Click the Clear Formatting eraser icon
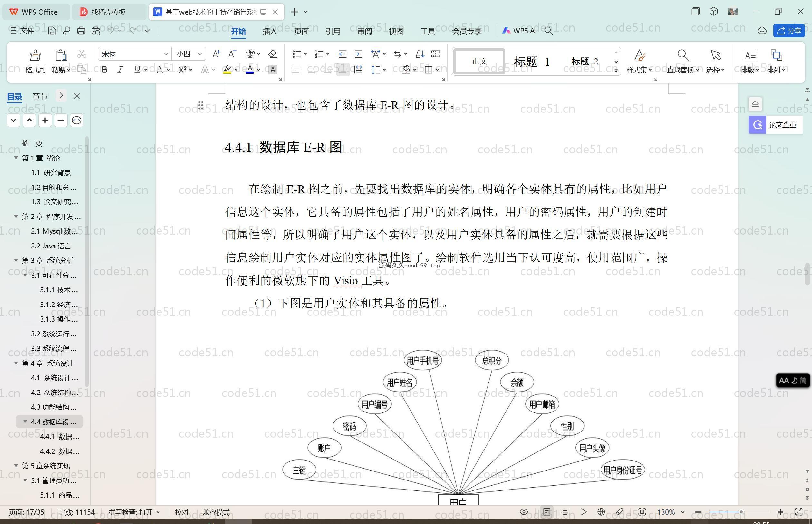Screen dimensions: 812x524 pos(273,54)
